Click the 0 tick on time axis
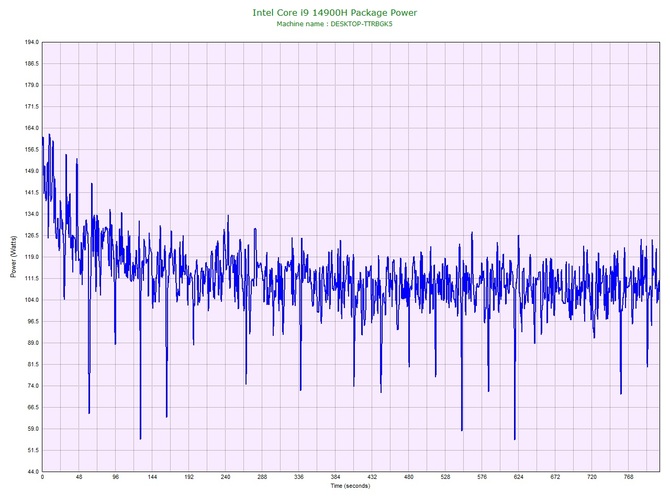 click(x=42, y=477)
